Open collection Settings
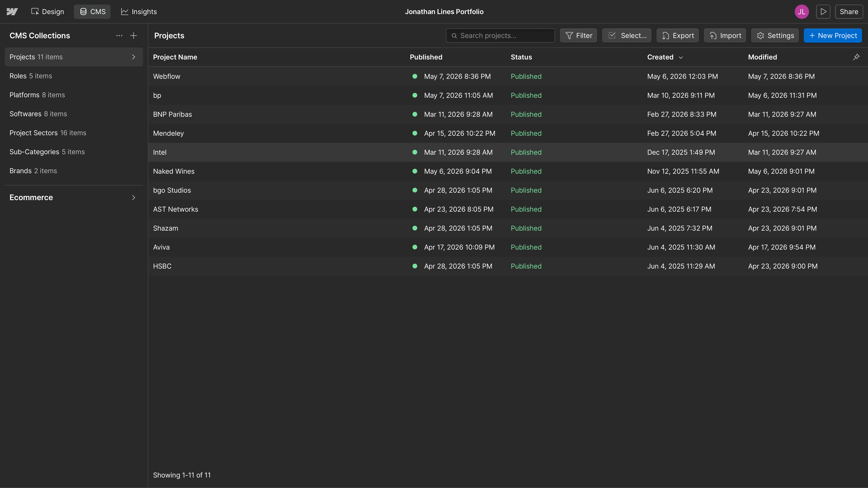 [x=775, y=36]
